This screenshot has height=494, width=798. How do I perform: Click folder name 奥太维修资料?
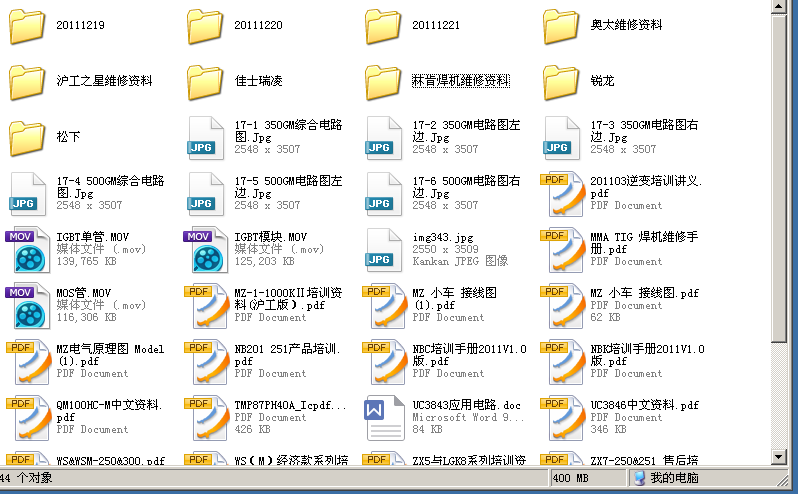(x=626, y=25)
